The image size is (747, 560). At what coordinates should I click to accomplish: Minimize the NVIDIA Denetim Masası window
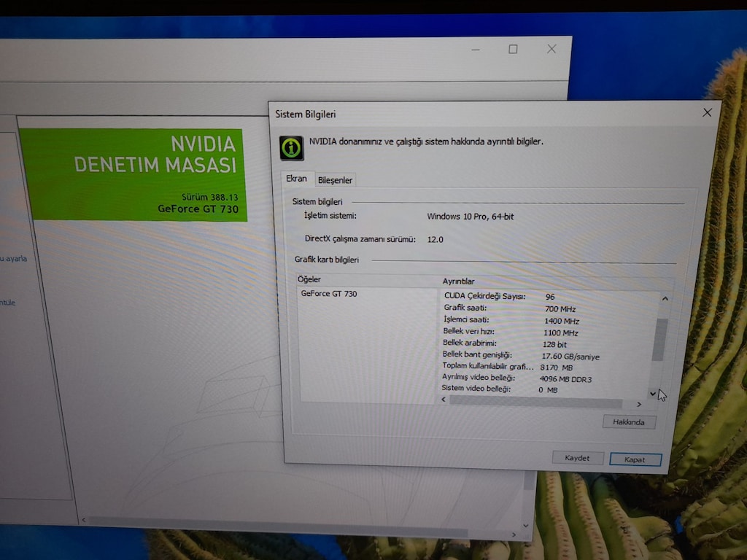(x=476, y=50)
